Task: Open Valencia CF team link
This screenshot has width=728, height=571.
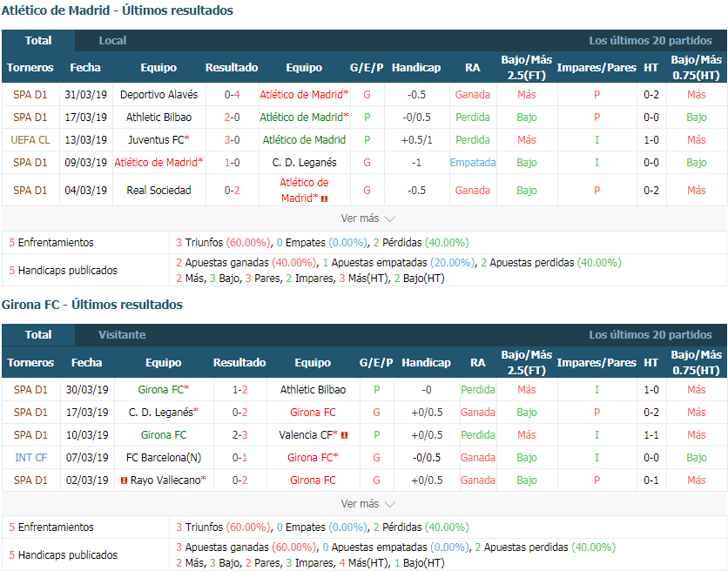Action: (x=308, y=435)
